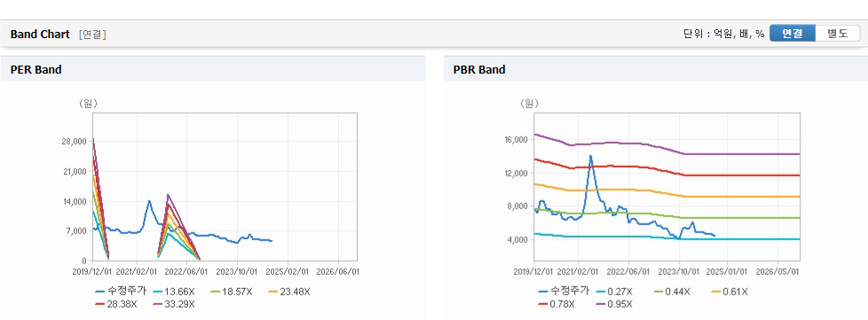This screenshot has width=868, height=320.
Task: Toggle 0.95X legend series
Action: 614,304
